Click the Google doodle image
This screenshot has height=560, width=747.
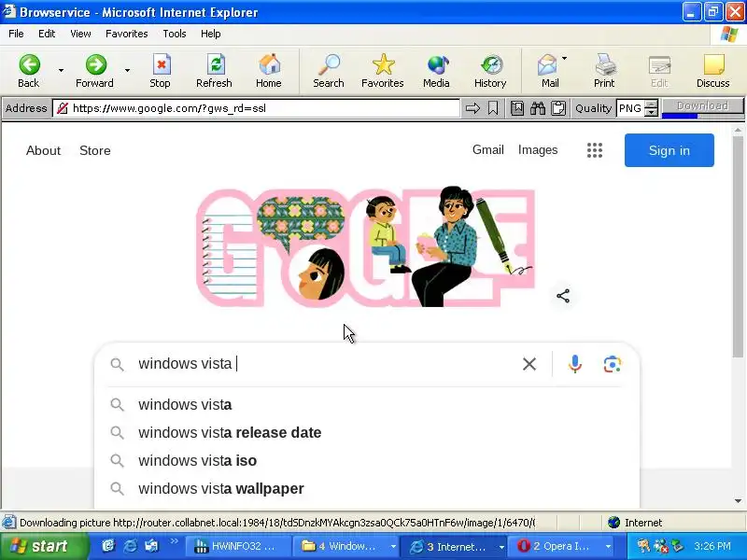click(x=366, y=246)
